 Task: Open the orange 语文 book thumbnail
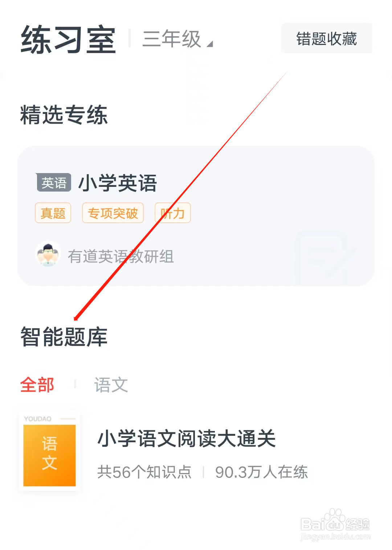click(x=49, y=451)
